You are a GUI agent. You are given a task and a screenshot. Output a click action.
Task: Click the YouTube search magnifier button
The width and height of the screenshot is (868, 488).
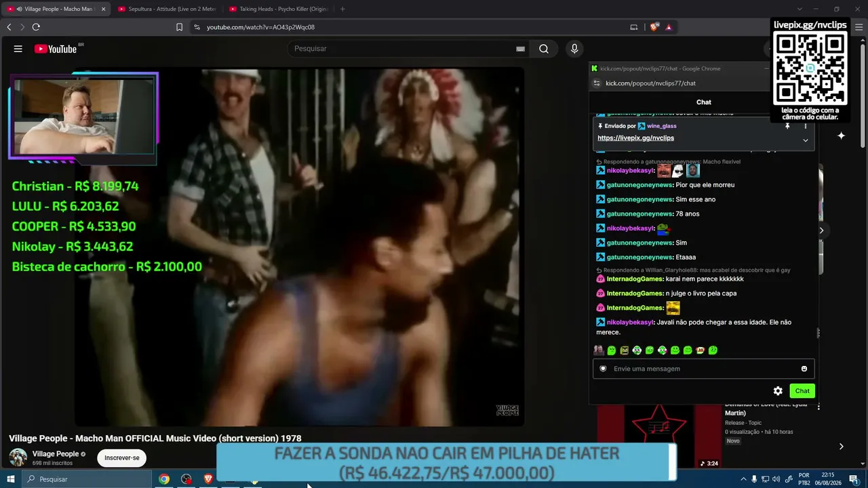pyautogui.click(x=544, y=49)
